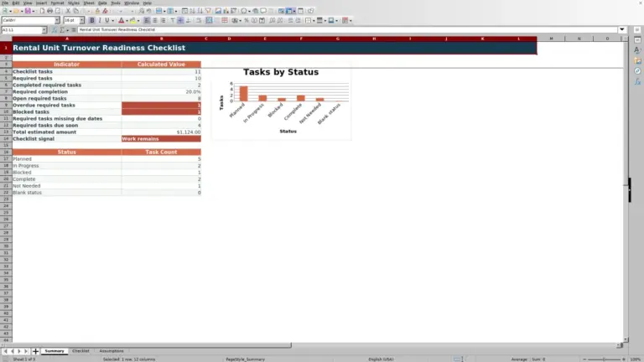Open the Font Name dropdown
Screen dimensions: 644x362
pos(57,20)
